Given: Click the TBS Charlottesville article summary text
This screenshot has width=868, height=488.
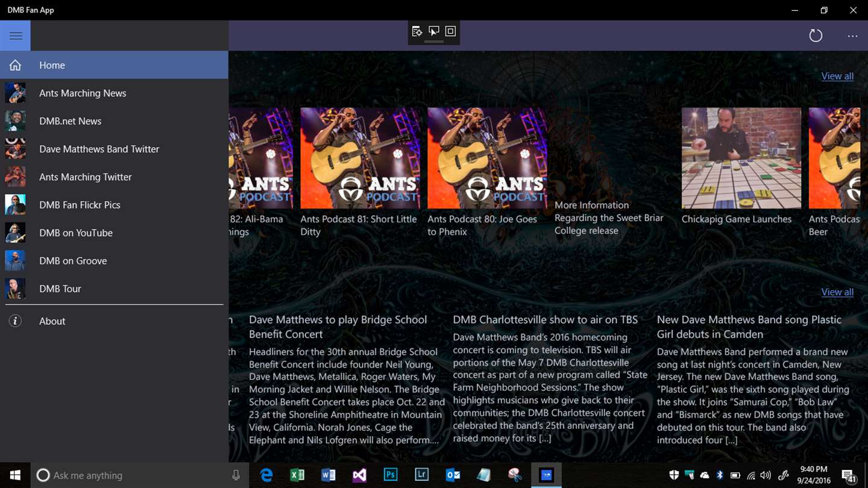Looking at the screenshot, I should (x=549, y=388).
